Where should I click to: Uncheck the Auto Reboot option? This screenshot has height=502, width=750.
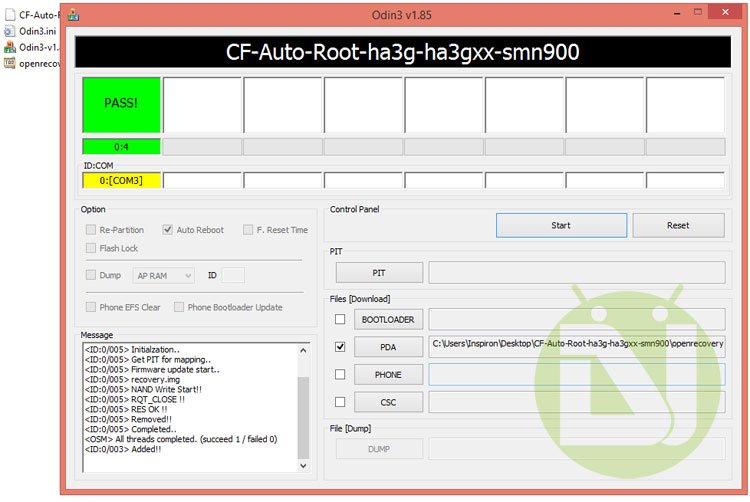[167, 230]
